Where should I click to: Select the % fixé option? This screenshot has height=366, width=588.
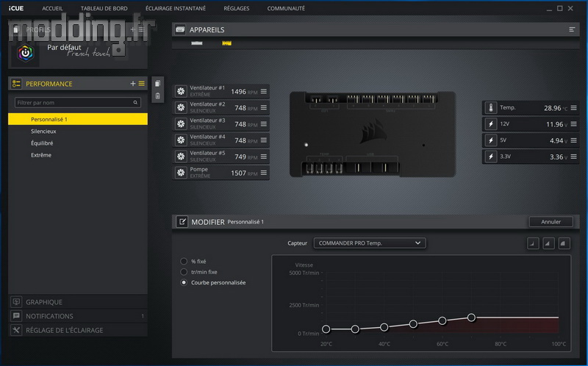coord(184,261)
